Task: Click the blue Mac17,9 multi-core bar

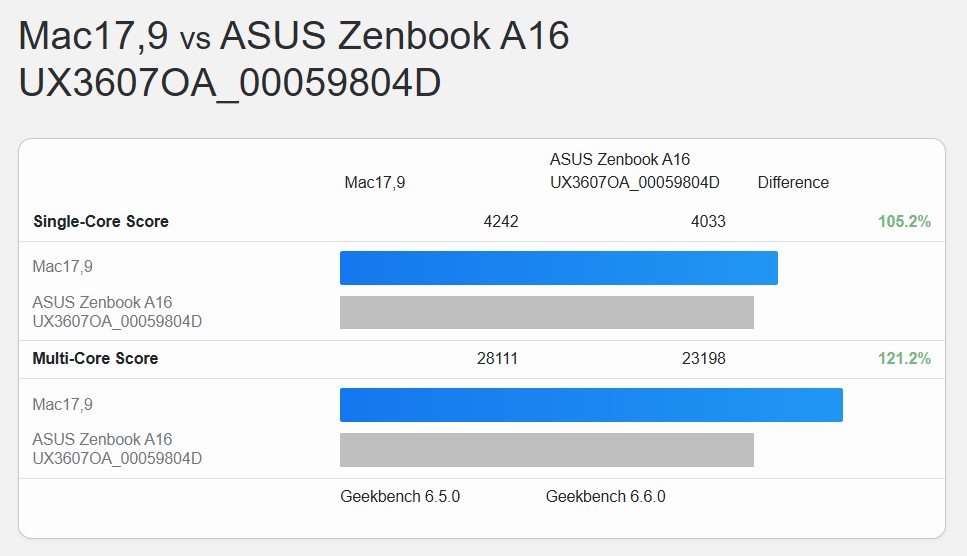Action: pos(591,405)
